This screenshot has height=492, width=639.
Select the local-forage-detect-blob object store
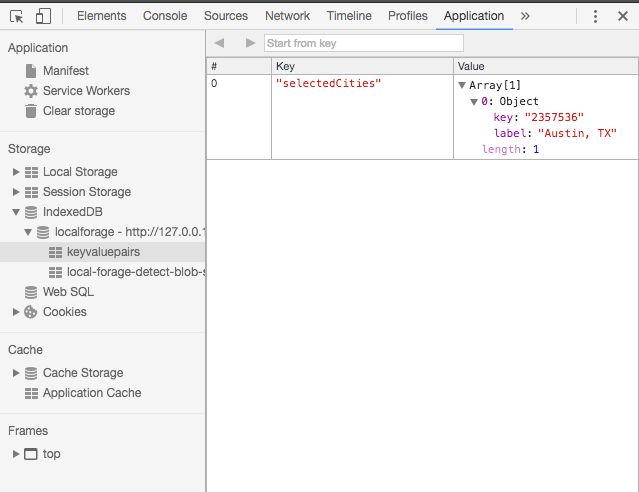[127, 272]
